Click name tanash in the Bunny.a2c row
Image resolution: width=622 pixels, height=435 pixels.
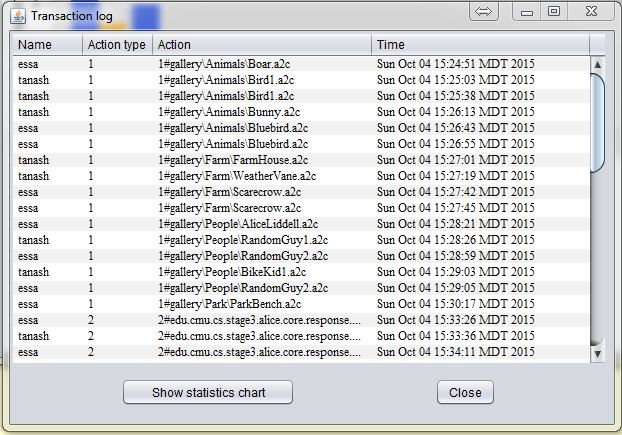pos(34,112)
